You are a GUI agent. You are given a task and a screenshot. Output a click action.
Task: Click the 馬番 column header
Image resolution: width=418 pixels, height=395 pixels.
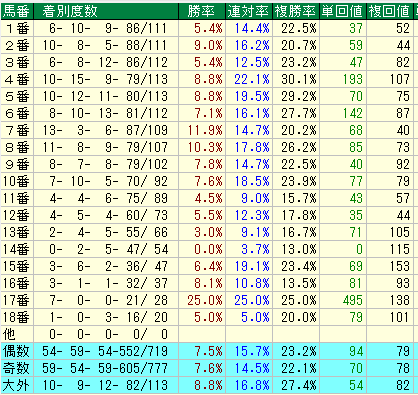click(17, 11)
